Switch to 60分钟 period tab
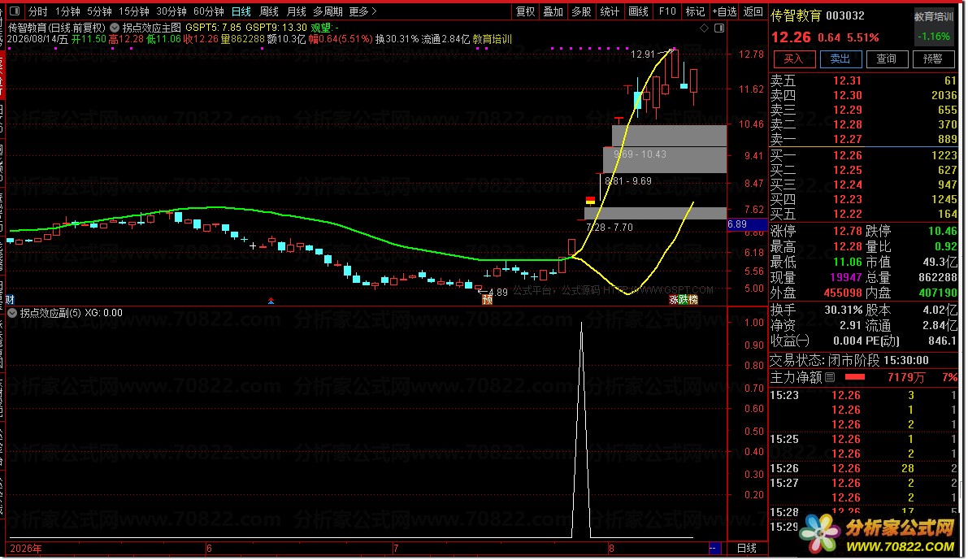Screen dimensions: 968x560 tap(209, 11)
